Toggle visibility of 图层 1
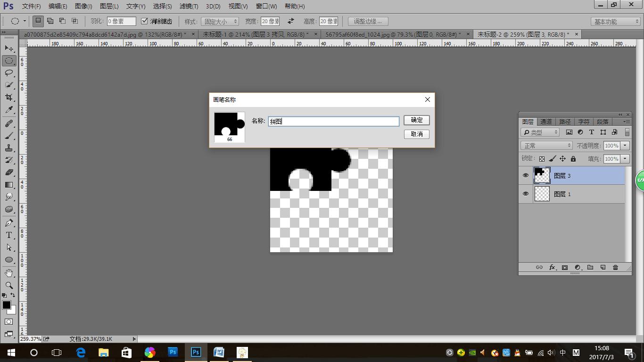Image resolution: width=644 pixels, height=362 pixels. point(526,194)
